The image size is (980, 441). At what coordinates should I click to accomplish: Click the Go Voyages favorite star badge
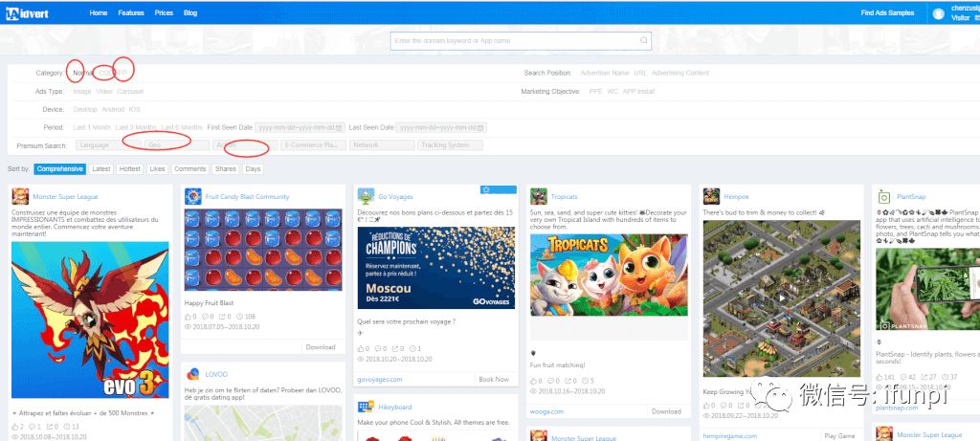tap(498, 189)
